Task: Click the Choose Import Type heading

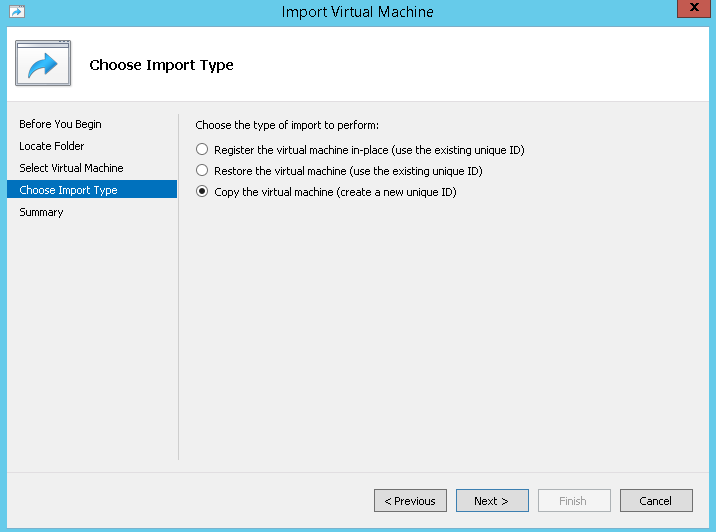Action: (x=161, y=65)
